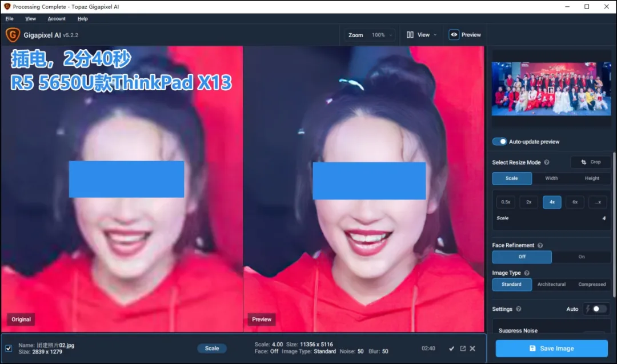The image size is (617, 364).
Task: Set Face Refinement to Off
Action: click(522, 257)
